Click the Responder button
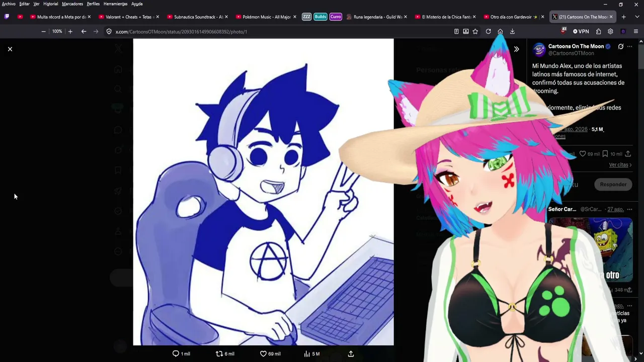Screen dimensions: 644x362 613,185
